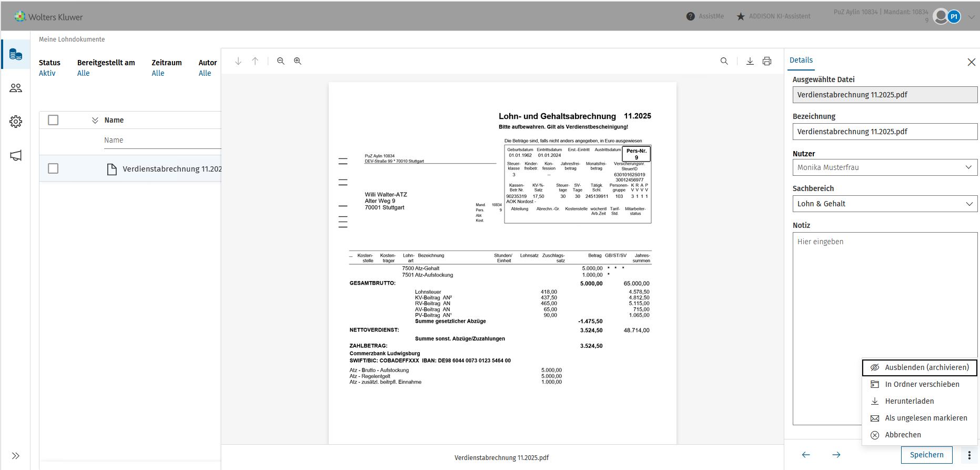Choose Als ungelesen markieren menu entry
Viewport: 980px width, 470px height.
[x=920, y=418]
